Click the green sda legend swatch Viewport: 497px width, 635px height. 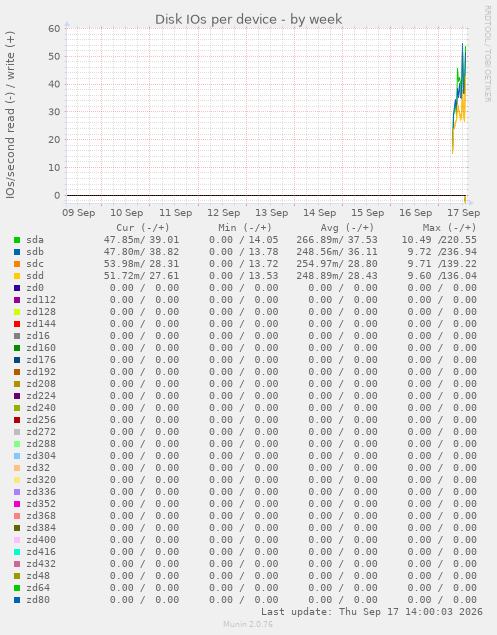(17, 240)
